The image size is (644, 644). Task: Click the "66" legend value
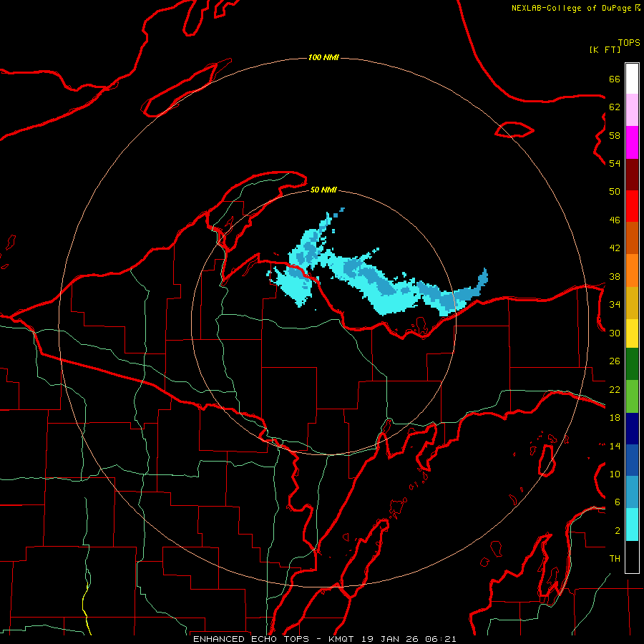coord(615,79)
